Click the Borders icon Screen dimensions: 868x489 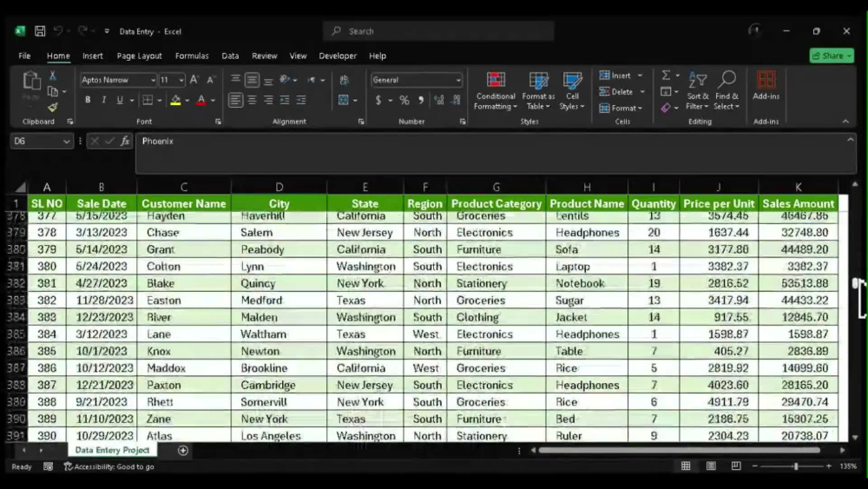click(x=148, y=100)
